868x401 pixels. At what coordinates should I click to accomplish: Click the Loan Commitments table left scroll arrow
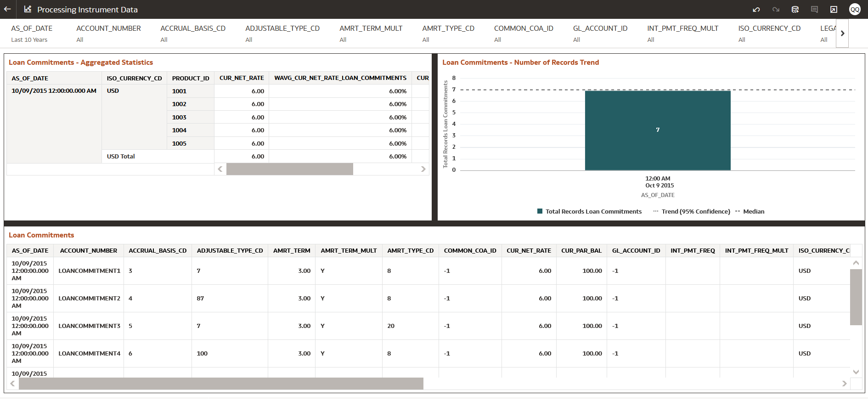point(12,384)
